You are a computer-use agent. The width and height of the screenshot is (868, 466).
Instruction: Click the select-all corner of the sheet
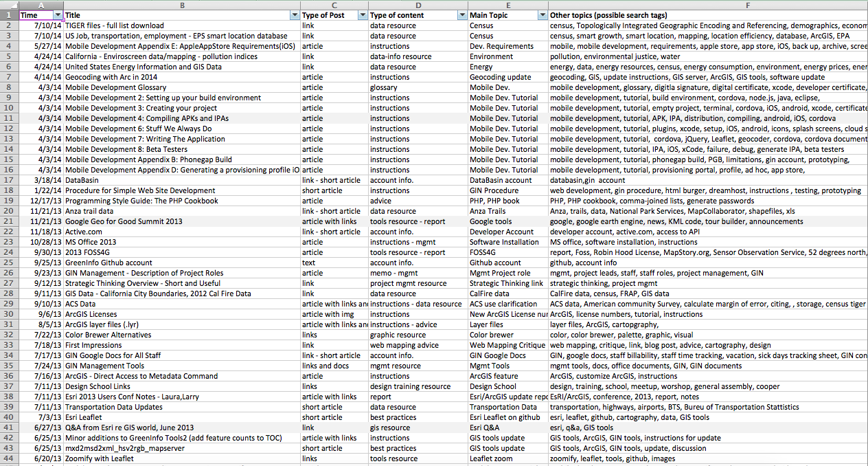9,5
